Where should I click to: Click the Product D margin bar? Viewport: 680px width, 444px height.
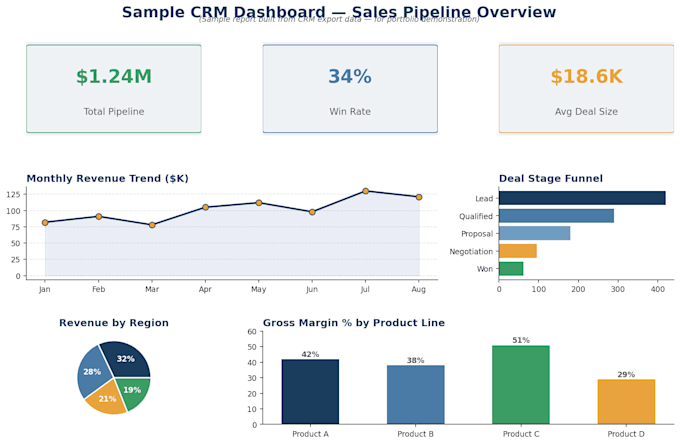tap(626, 402)
